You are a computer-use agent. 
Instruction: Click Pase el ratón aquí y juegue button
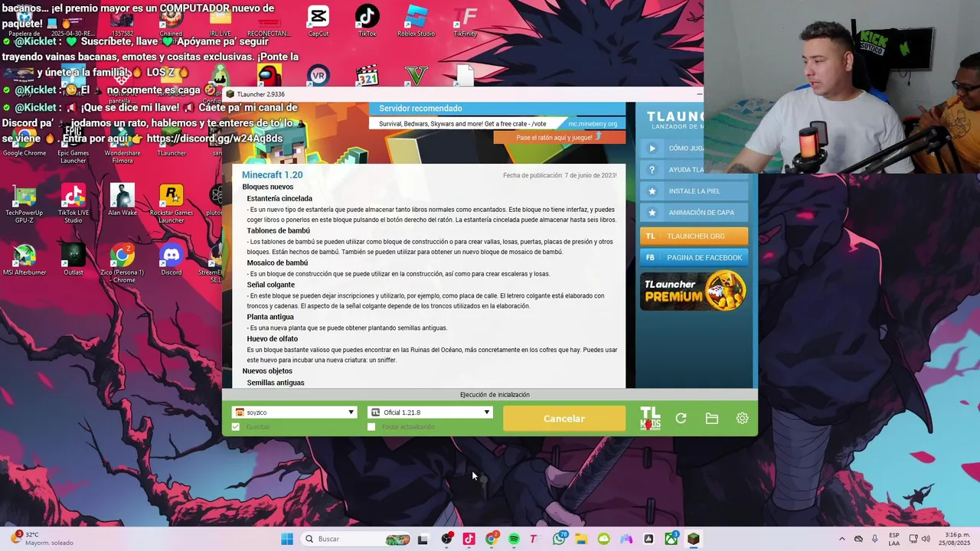point(560,137)
